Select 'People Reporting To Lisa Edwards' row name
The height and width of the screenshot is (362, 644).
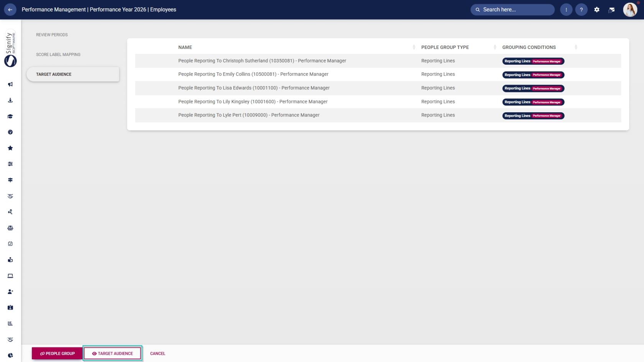click(x=254, y=88)
